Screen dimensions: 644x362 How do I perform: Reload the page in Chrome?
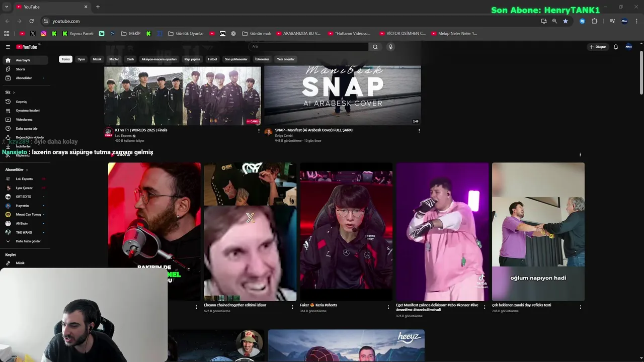31,21
